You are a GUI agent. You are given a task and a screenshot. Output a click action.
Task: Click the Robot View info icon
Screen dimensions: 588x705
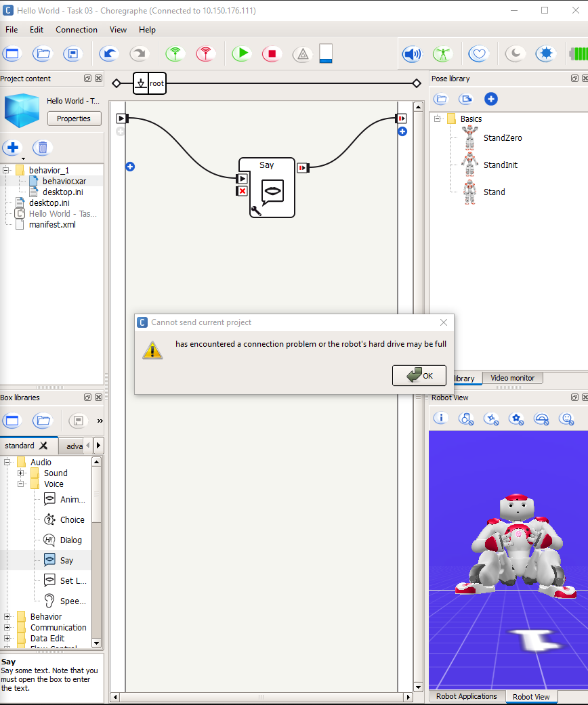(441, 419)
